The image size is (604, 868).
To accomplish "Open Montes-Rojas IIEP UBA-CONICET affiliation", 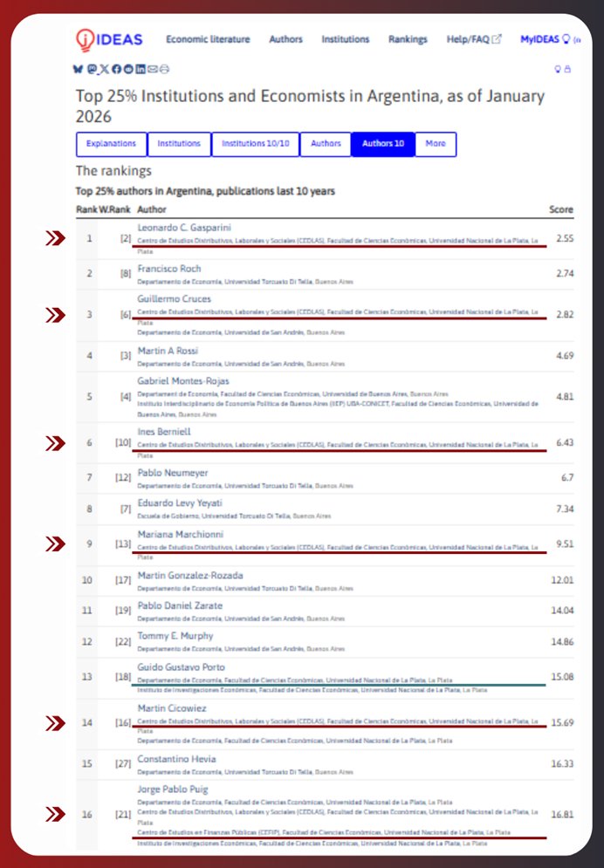I will pyautogui.click(x=338, y=409).
